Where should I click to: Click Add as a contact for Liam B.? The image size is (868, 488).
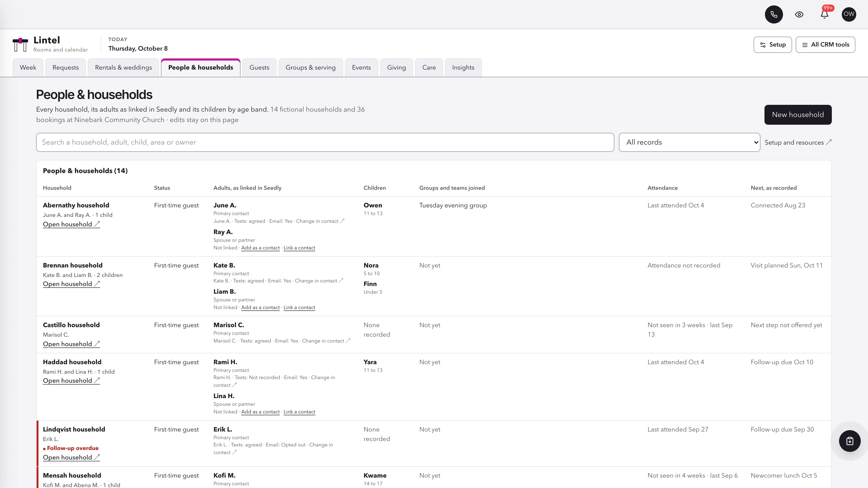click(260, 307)
